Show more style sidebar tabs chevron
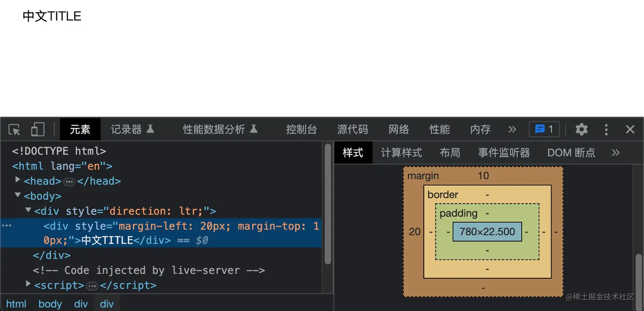644x311 pixels. [x=615, y=153]
